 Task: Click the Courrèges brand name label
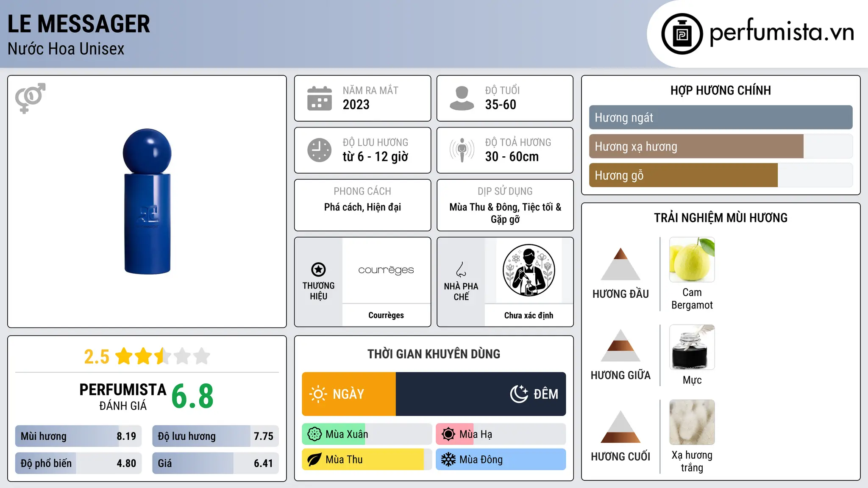click(386, 315)
